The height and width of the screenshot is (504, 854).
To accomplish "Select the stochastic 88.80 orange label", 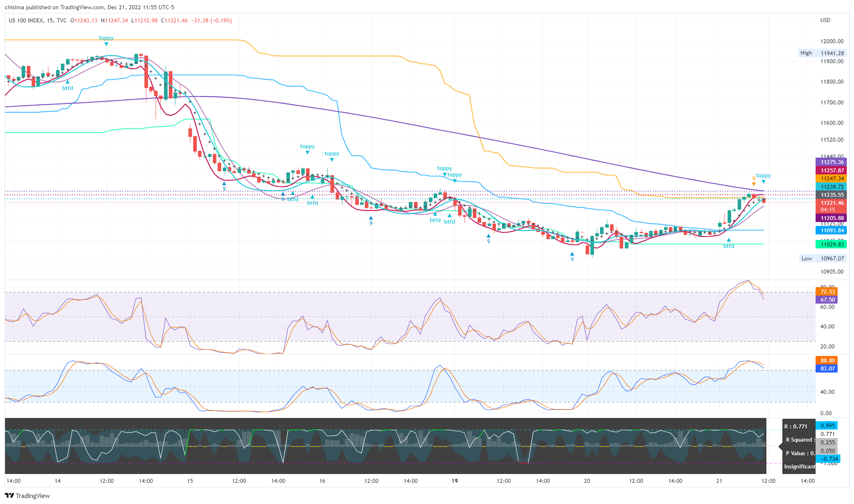I will (827, 360).
